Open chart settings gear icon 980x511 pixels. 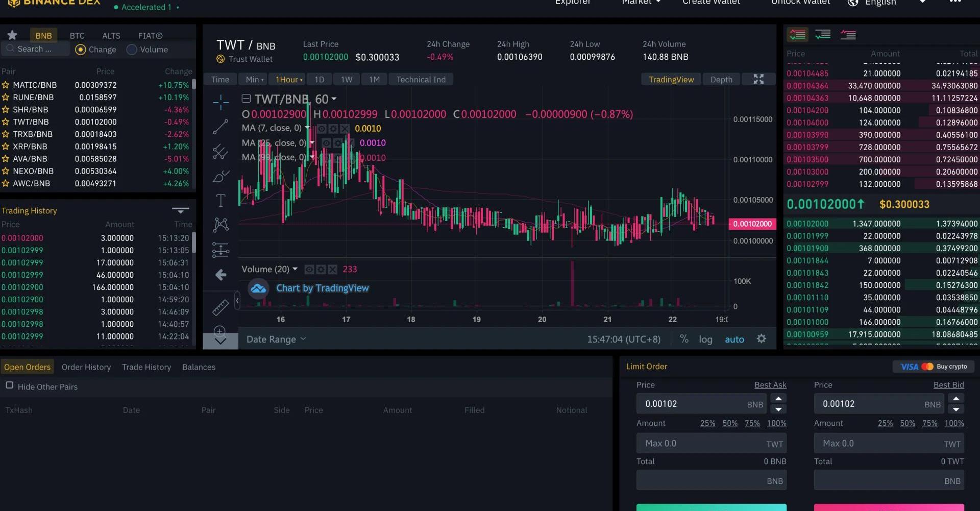click(x=761, y=339)
